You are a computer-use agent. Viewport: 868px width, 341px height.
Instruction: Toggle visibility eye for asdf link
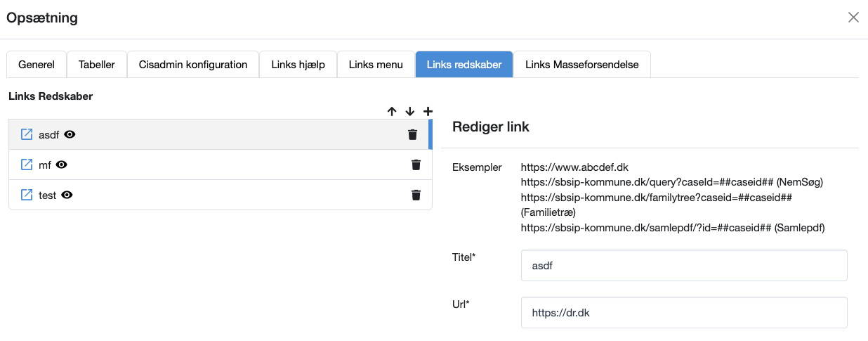70,134
